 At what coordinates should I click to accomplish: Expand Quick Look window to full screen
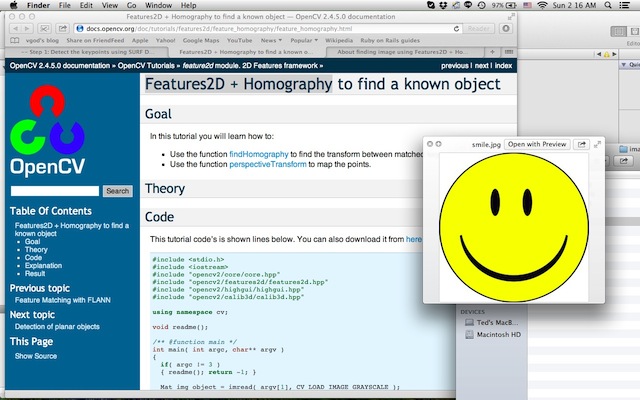(597, 144)
